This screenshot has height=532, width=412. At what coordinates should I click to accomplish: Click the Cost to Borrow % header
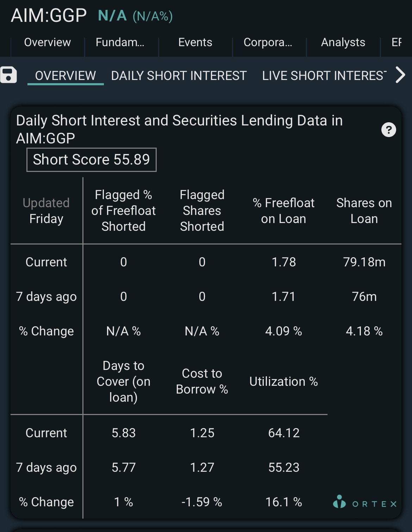(x=202, y=382)
